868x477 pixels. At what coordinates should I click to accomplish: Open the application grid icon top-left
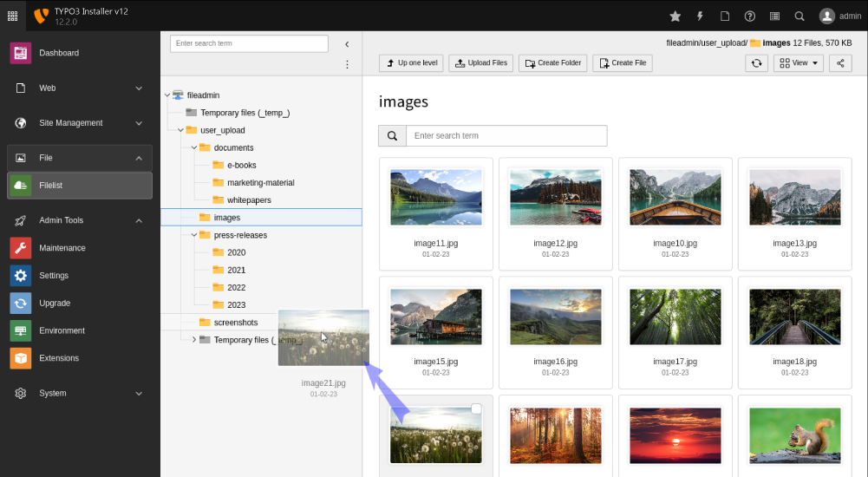(12, 16)
